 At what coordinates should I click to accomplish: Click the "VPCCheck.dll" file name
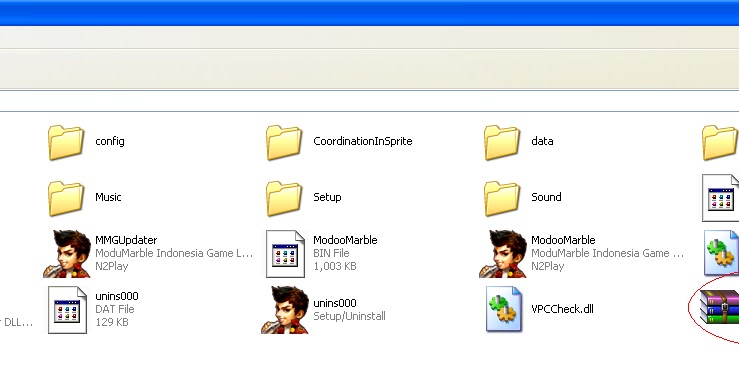pos(562,309)
